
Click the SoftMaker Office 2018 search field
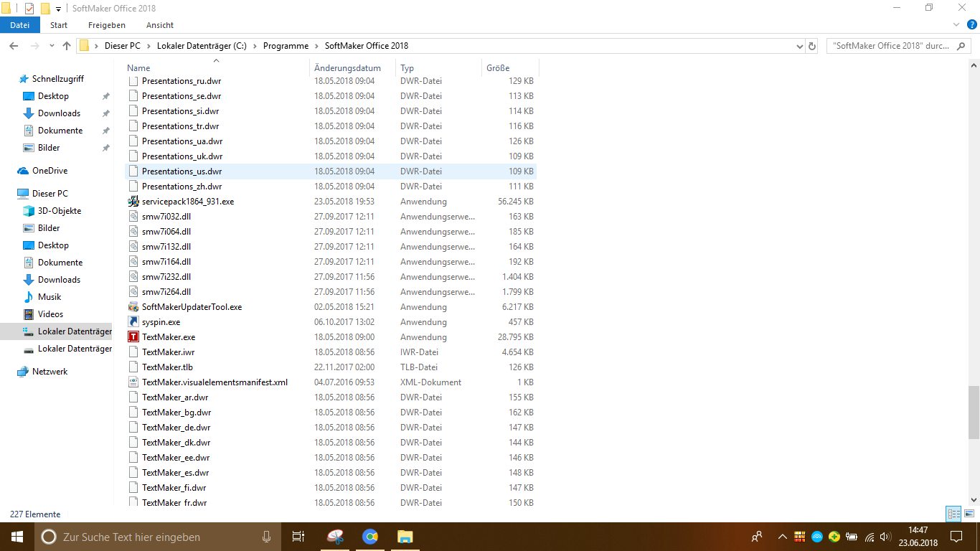(x=890, y=46)
